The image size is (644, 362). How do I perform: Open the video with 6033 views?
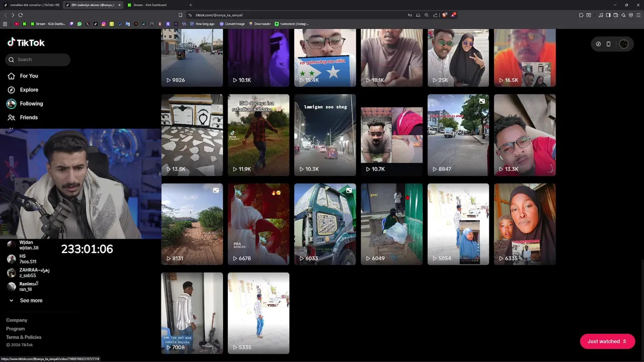pyautogui.click(x=325, y=224)
